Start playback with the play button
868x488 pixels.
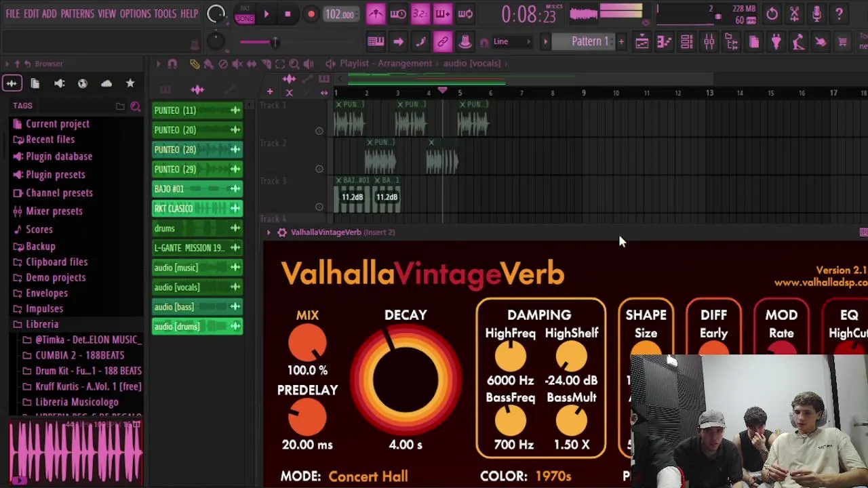267,14
